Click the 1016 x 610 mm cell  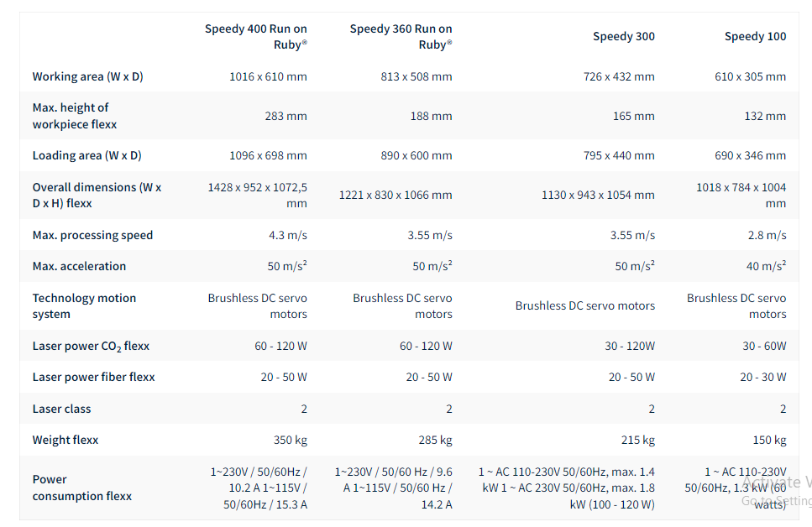[268, 77]
